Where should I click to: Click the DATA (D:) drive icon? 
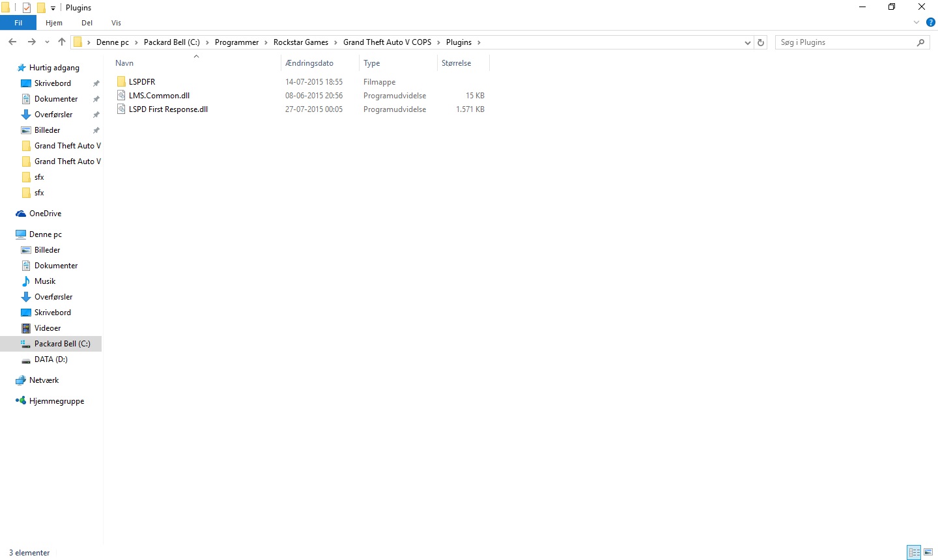[26, 360]
